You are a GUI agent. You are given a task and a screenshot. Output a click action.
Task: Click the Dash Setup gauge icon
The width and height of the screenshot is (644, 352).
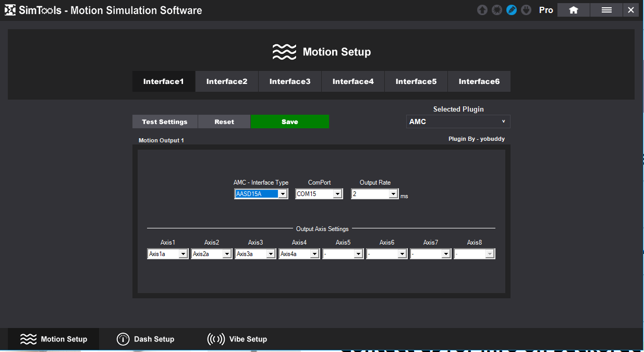tap(123, 339)
